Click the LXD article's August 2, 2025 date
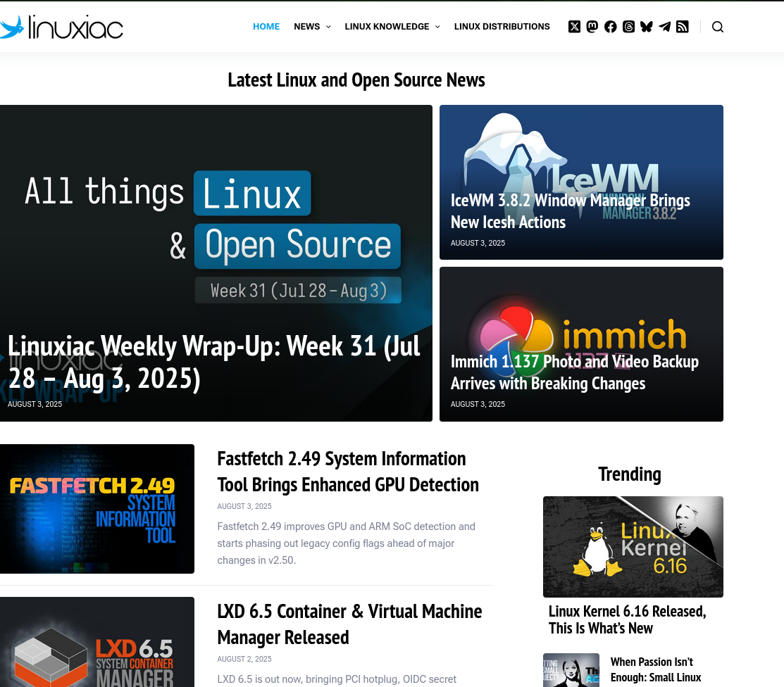Screen dimensions: 784x687 (244, 659)
